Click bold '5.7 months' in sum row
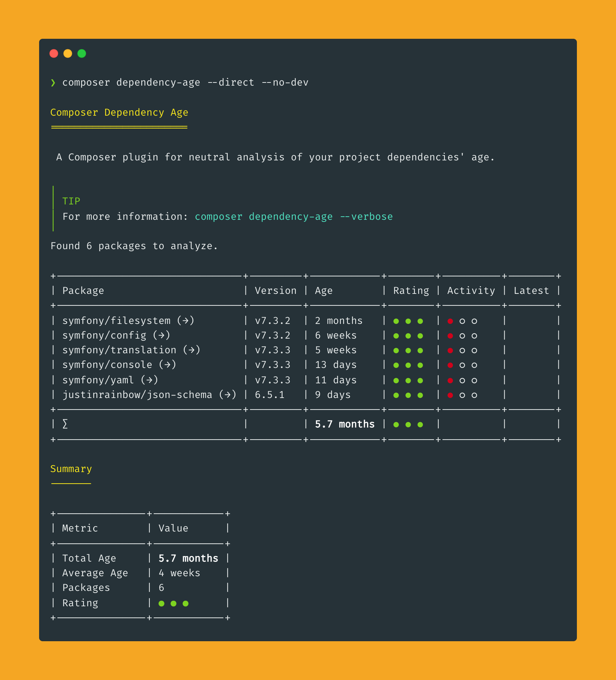Image resolution: width=616 pixels, height=680 pixels. click(345, 424)
